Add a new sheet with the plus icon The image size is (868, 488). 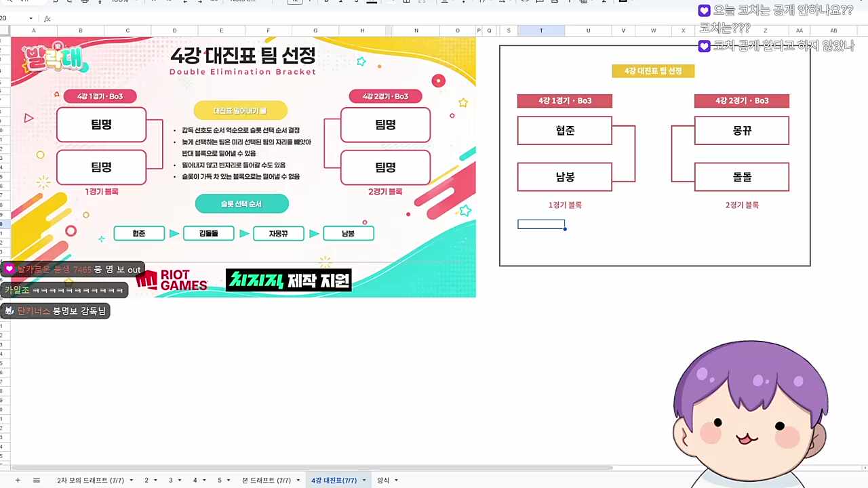coord(18,480)
